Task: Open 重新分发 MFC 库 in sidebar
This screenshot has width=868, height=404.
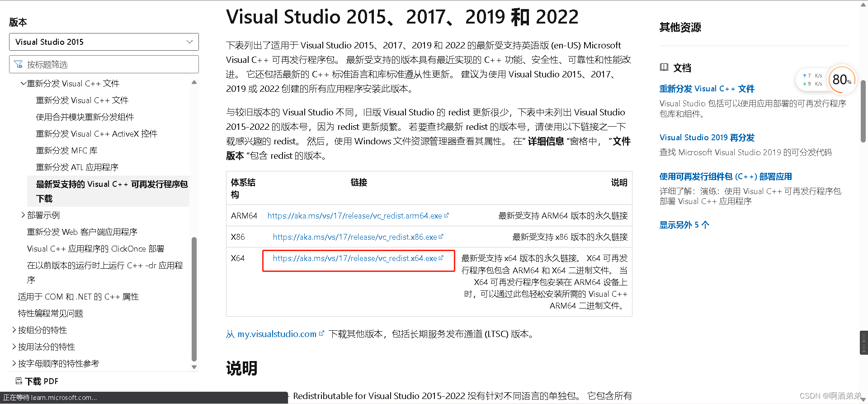Action: 66,150
